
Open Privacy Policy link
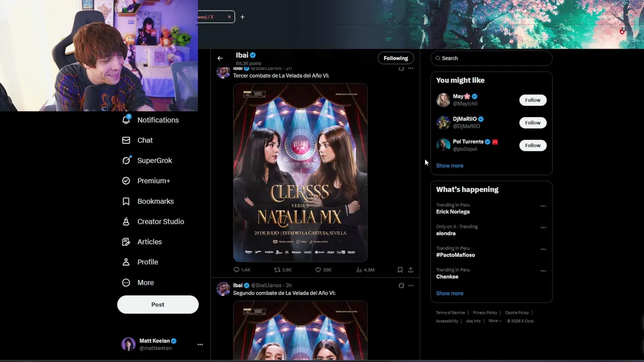[x=485, y=313]
